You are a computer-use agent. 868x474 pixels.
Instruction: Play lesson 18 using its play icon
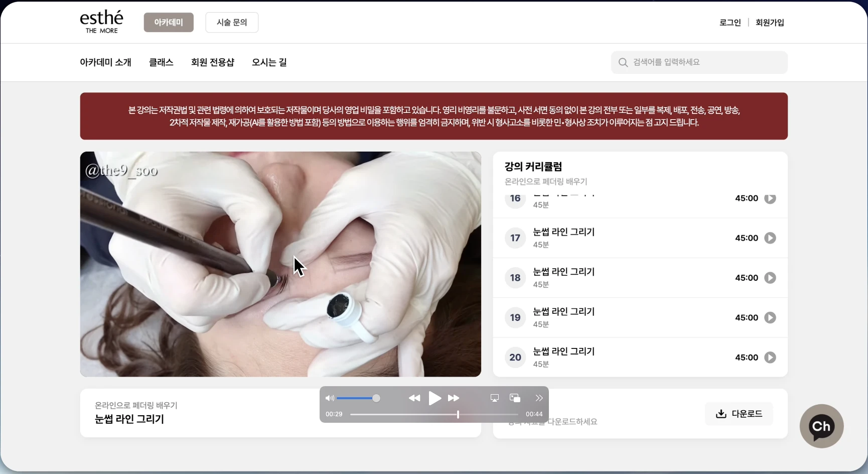coord(770,278)
